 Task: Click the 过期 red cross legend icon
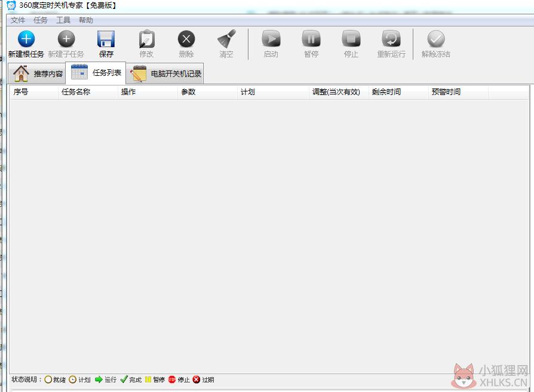(197, 379)
